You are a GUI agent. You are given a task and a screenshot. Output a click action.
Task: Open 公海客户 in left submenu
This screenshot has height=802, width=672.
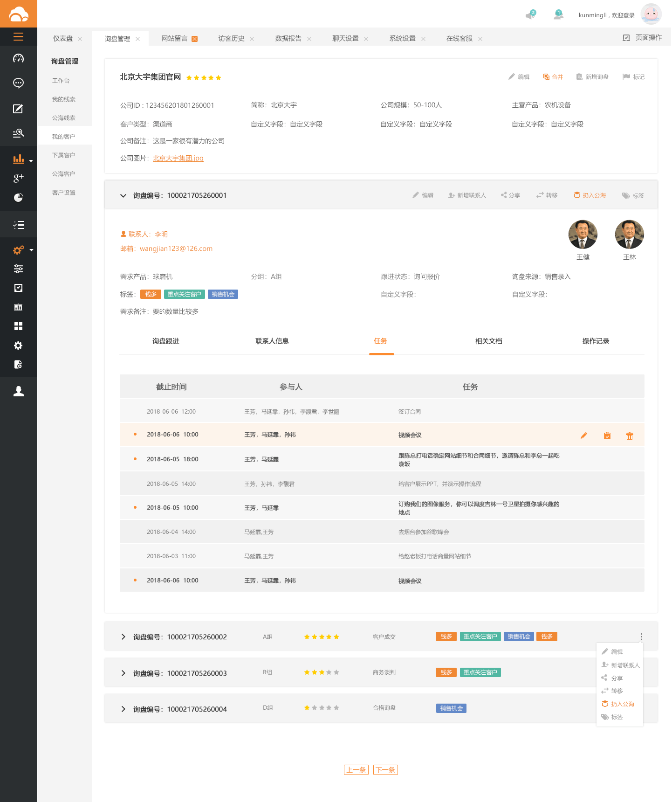click(64, 174)
